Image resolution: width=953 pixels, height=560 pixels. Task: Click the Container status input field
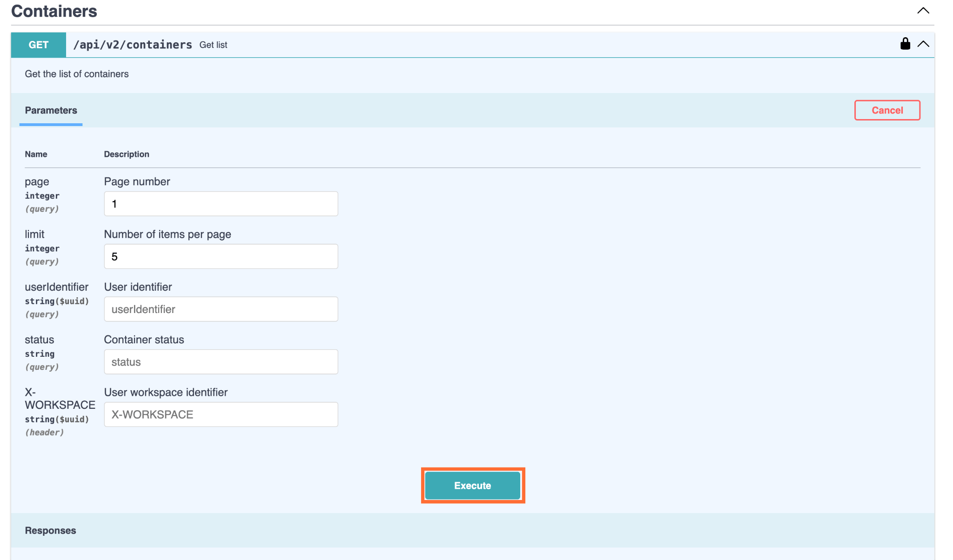pos(221,362)
